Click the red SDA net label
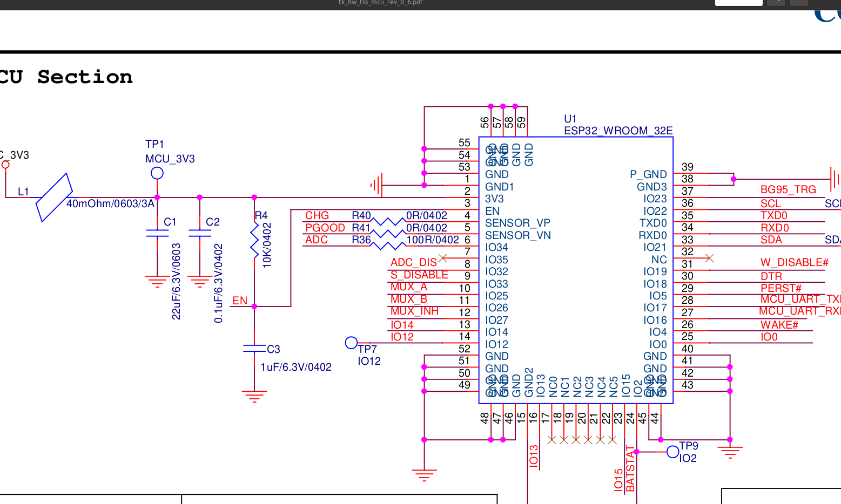Viewport: 841px width, 504px height. pyautogui.click(x=771, y=240)
